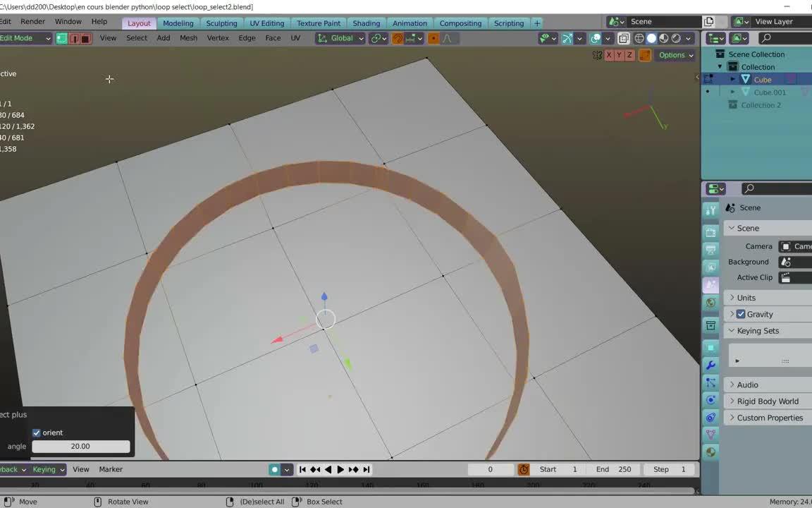Enable edge select mode
This screenshot has width=812, height=508.
[74, 38]
